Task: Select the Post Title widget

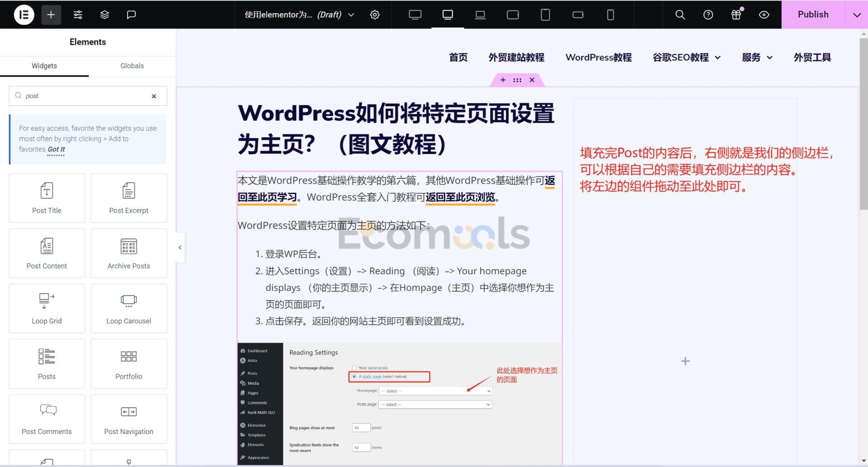Action: click(47, 198)
